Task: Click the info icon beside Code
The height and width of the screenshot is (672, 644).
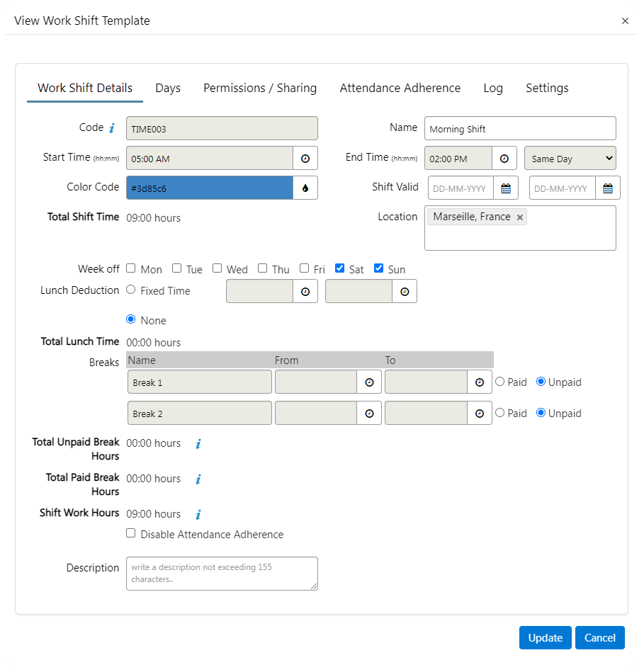Action: click(111, 128)
